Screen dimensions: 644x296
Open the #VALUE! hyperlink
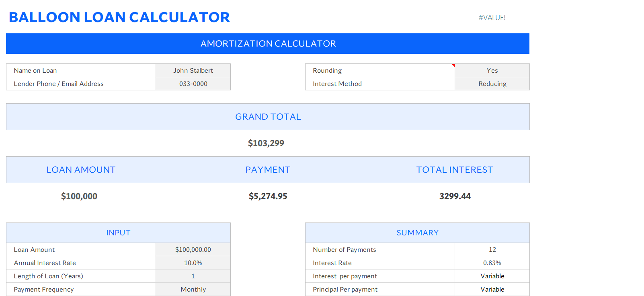492,18
